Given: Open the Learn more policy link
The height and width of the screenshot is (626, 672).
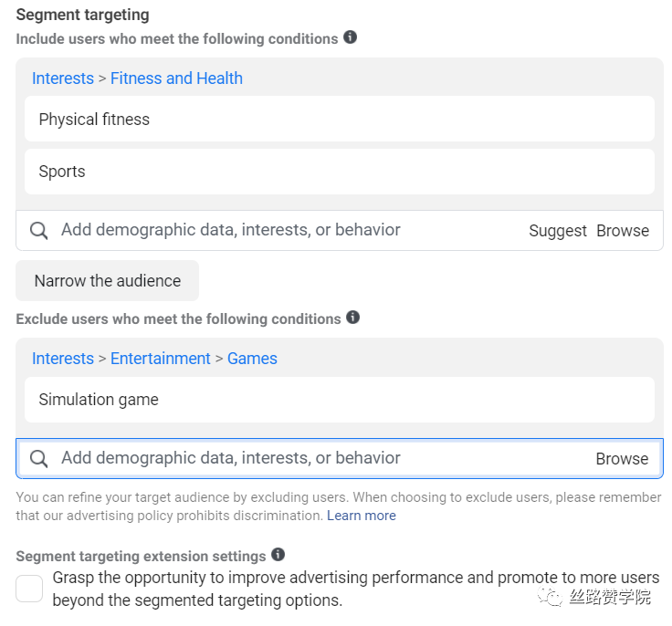Looking at the screenshot, I should pos(362,516).
